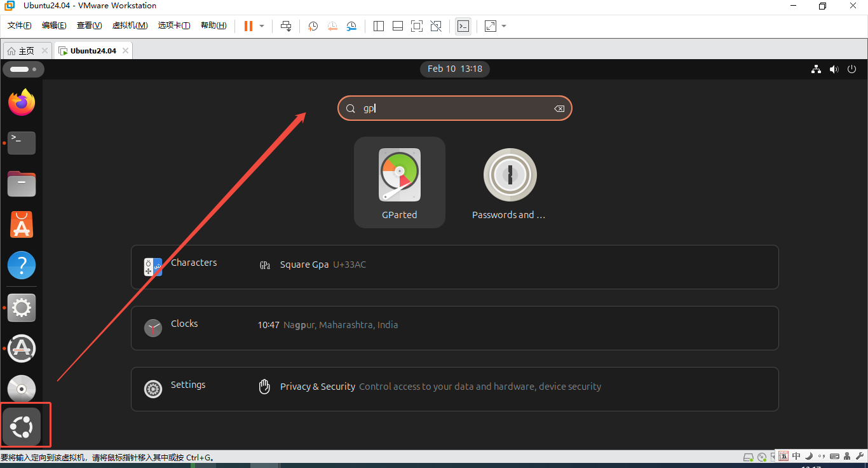
Task: Open the soft keyboard from the IME bar
Action: [x=834, y=457]
